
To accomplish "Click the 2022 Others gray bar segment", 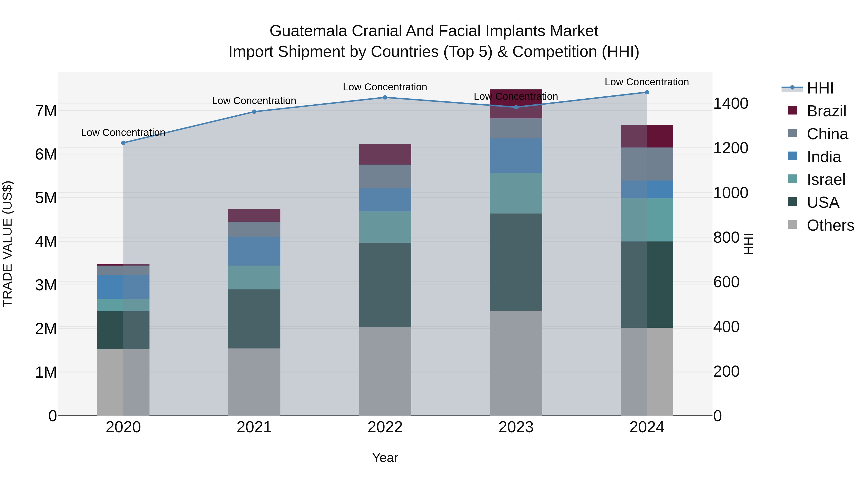I will 385,371.
